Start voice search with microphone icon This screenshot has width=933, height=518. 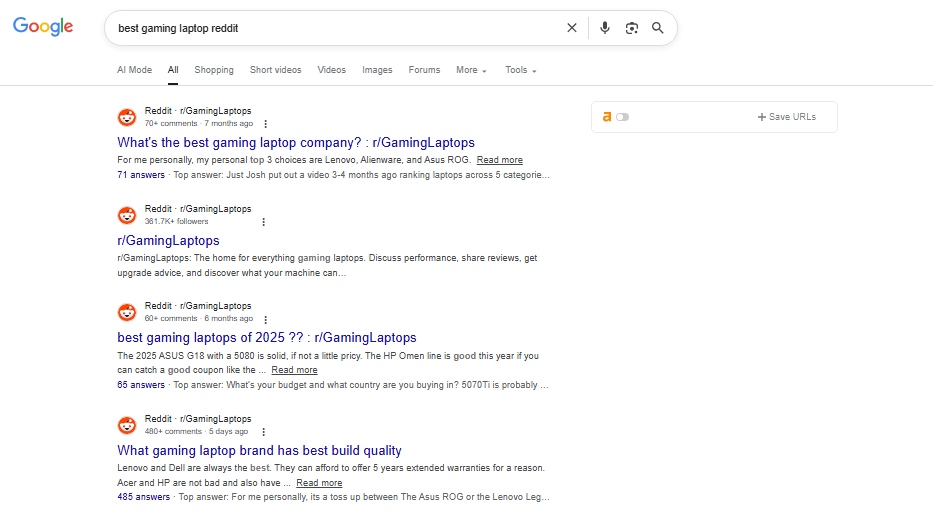[x=604, y=28]
